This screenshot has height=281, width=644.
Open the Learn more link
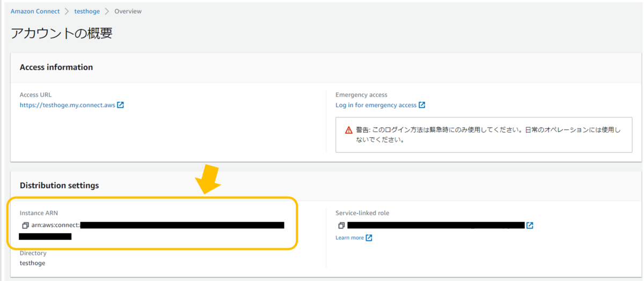click(x=350, y=238)
